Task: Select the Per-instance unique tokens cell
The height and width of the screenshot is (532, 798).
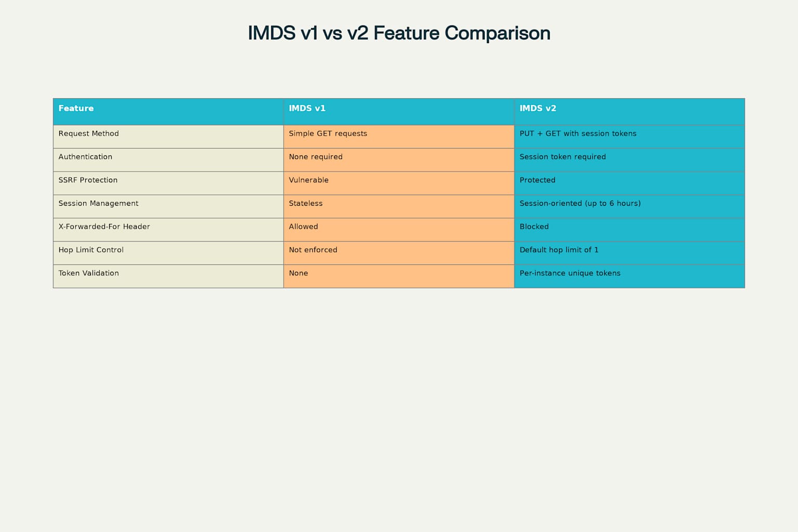Action: click(x=630, y=276)
